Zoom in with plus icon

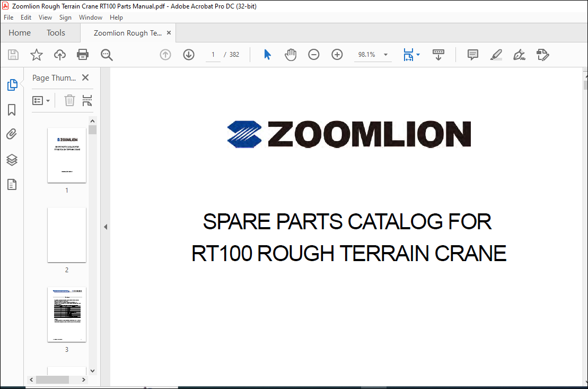[337, 55]
